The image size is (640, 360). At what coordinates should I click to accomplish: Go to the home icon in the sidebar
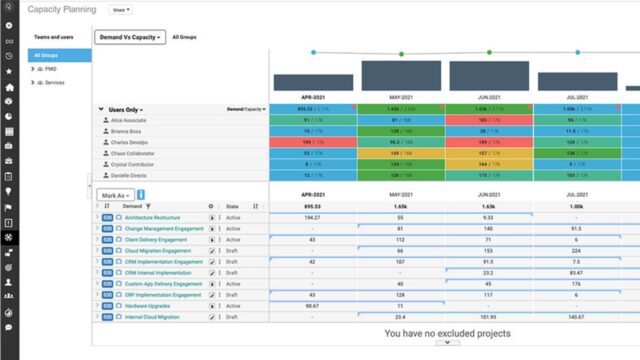pyautogui.click(x=9, y=87)
